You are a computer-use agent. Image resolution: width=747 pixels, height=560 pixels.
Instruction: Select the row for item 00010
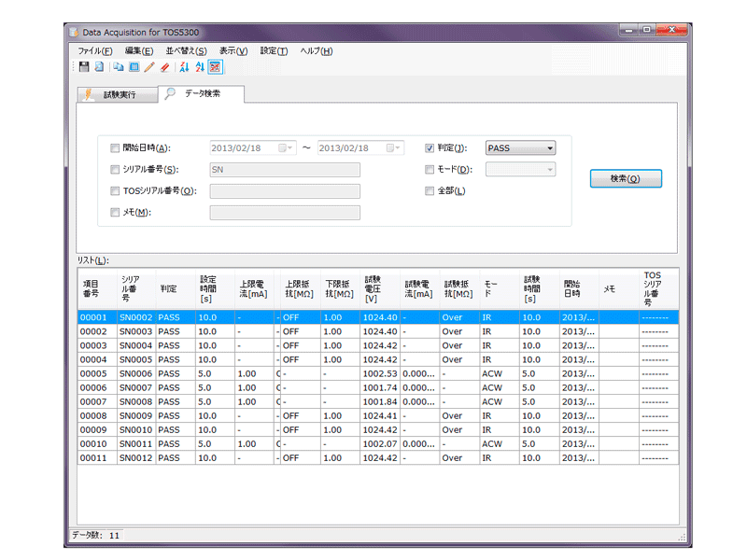pos(378,444)
